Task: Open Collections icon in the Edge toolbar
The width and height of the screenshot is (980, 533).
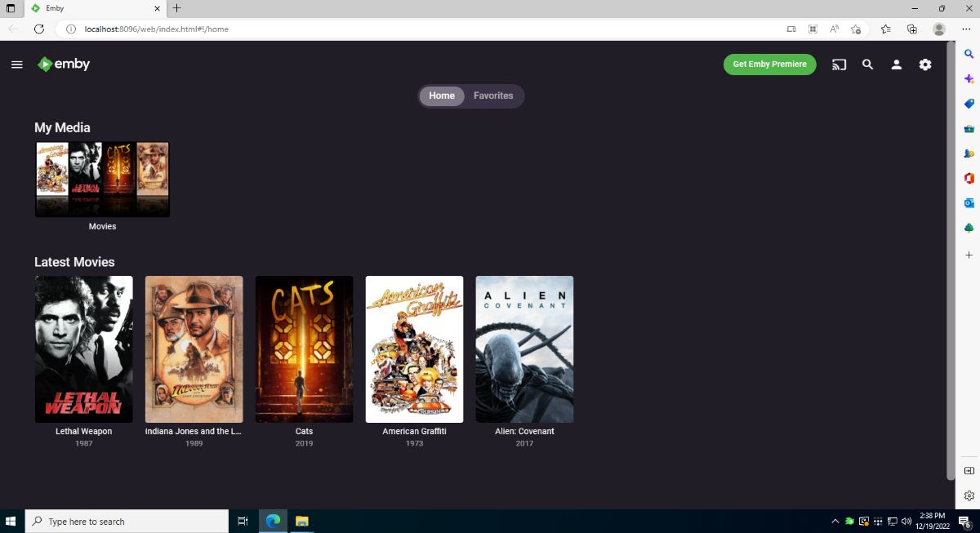Action: point(911,29)
